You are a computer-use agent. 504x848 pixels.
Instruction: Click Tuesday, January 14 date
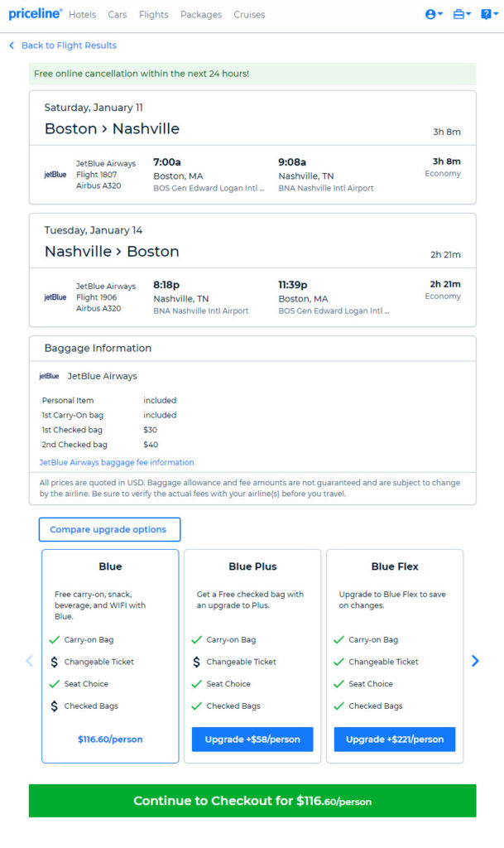(x=94, y=230)
